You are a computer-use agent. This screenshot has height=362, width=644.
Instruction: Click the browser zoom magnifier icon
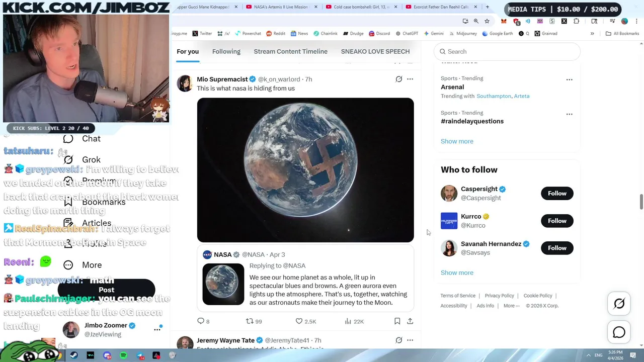click(476, 21)
